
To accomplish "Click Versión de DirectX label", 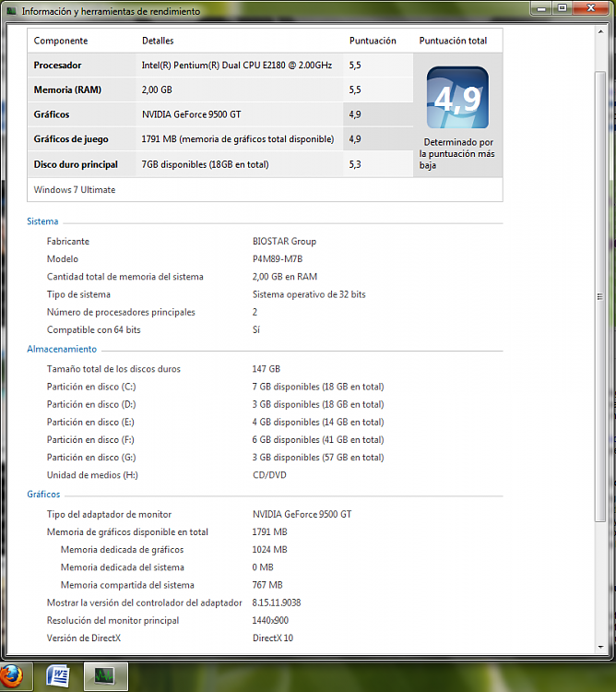I will click(84, 638).
